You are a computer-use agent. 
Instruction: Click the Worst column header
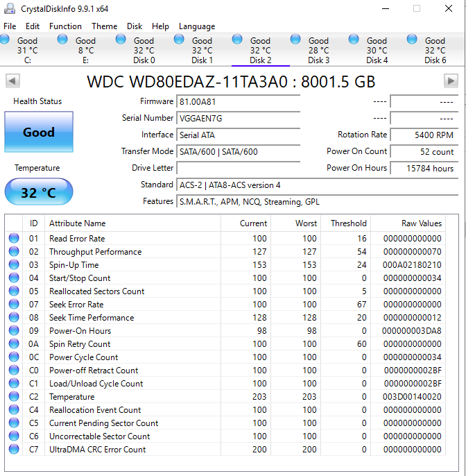click(296, 223)
